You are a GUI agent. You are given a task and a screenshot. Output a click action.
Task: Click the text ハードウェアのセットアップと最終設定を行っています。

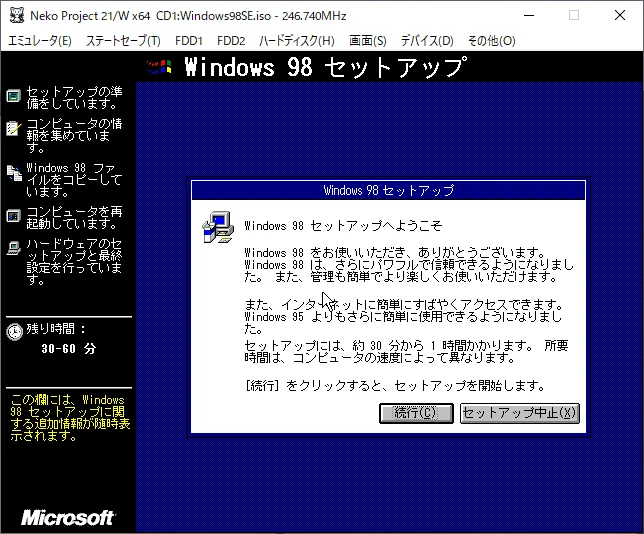click(x=74, y=262)
